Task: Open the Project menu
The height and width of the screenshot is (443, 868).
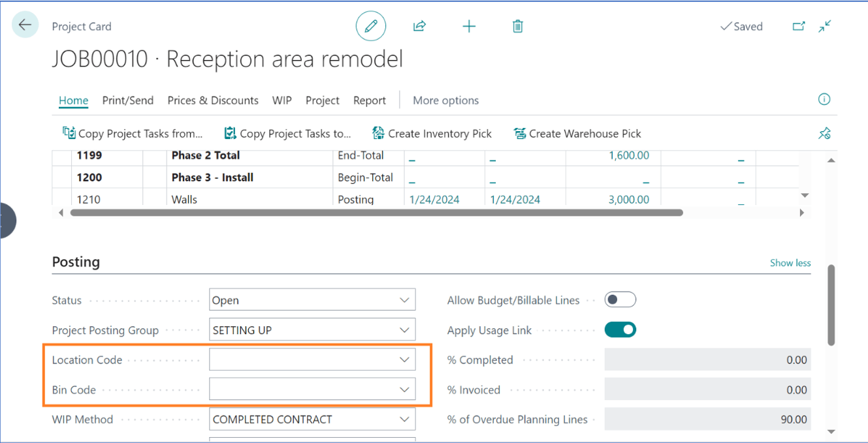Action: [x=323, y=100]
